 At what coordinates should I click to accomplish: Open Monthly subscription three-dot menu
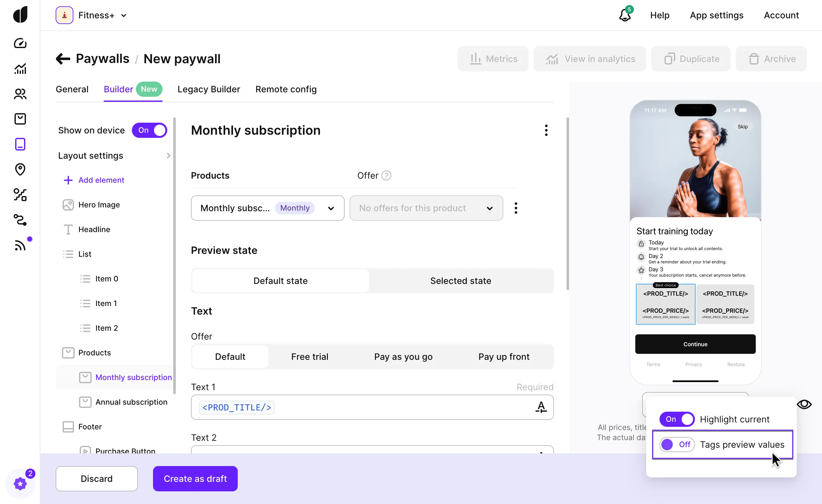546,130
